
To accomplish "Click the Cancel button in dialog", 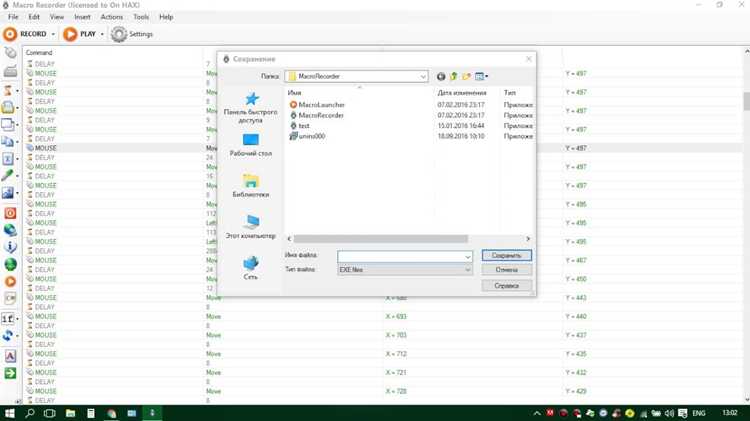I will tap(507, 270).
